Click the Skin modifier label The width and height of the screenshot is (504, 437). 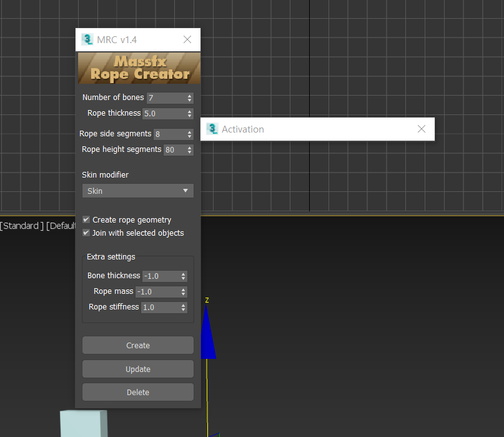(105, 174)
